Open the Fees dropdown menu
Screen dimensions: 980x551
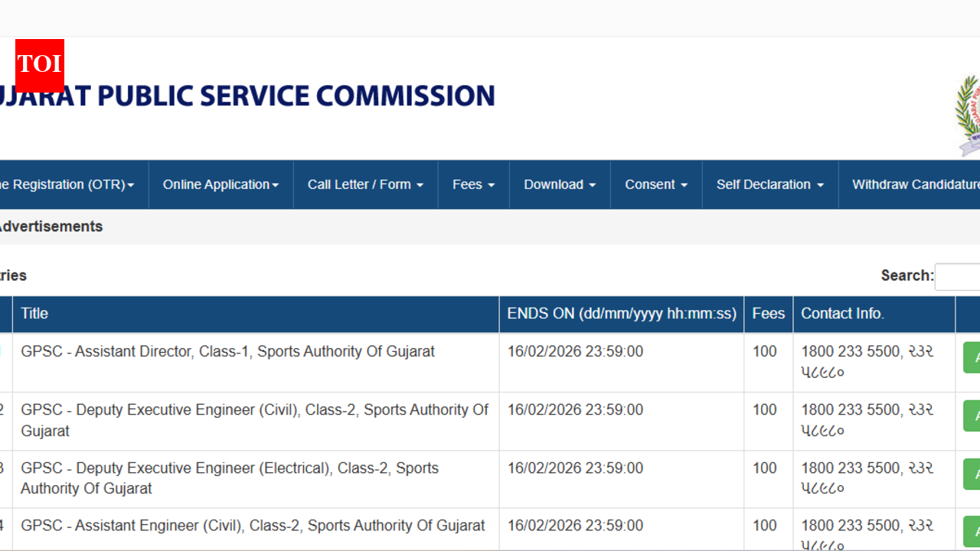click(x=472, y=184)
